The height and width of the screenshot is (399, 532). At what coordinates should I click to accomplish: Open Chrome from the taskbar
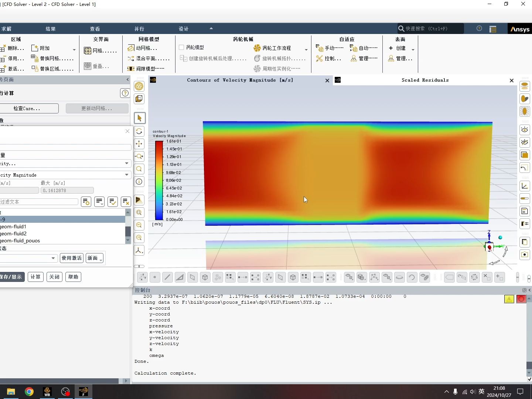tap(29, 392)
